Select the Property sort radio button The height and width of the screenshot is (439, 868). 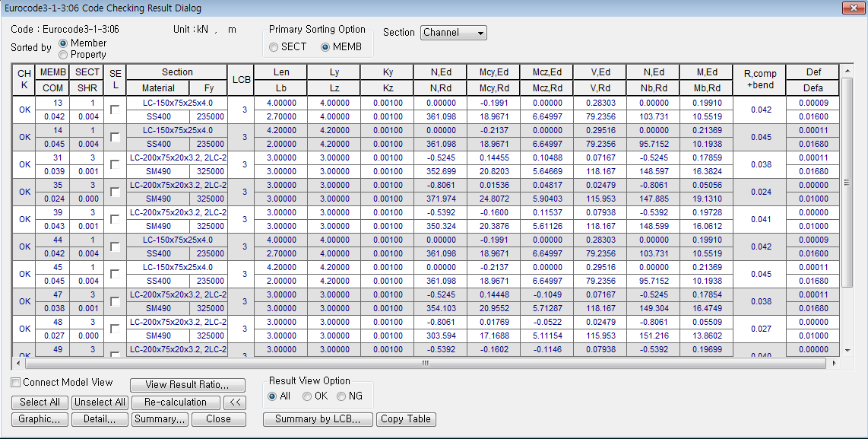[63, 55]
